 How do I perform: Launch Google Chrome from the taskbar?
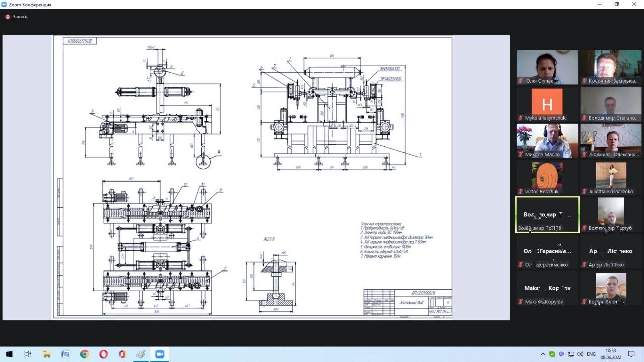point(84,354)
